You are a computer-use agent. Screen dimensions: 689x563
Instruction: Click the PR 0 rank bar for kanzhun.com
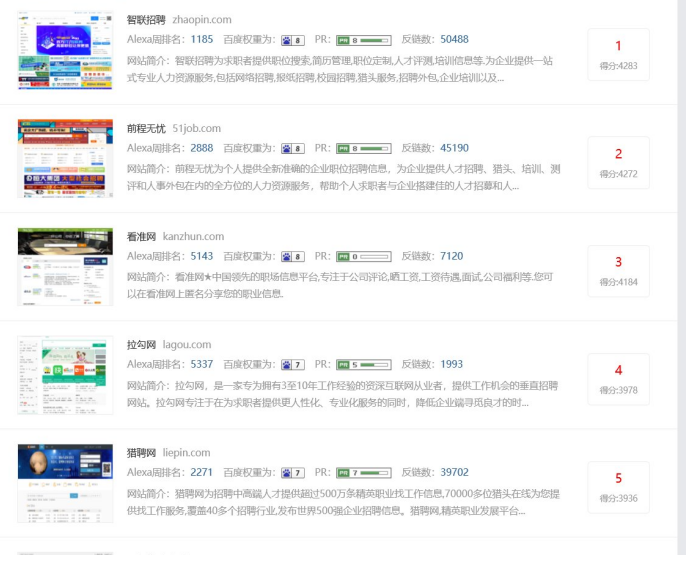(364, 257)
